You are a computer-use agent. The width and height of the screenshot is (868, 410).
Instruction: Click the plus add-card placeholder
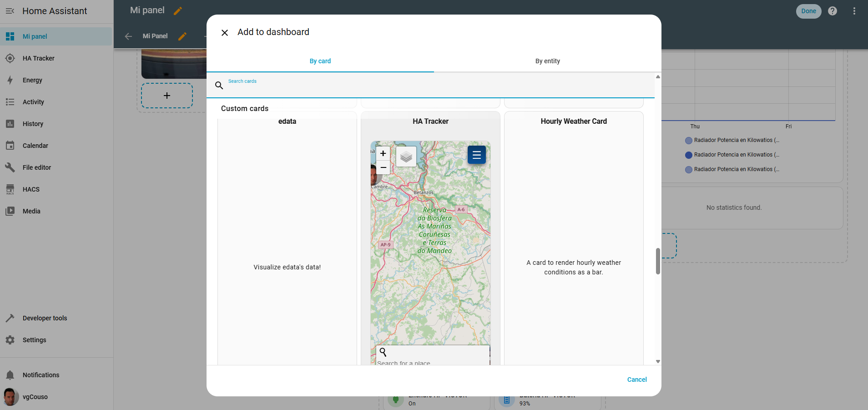point(167,96)
